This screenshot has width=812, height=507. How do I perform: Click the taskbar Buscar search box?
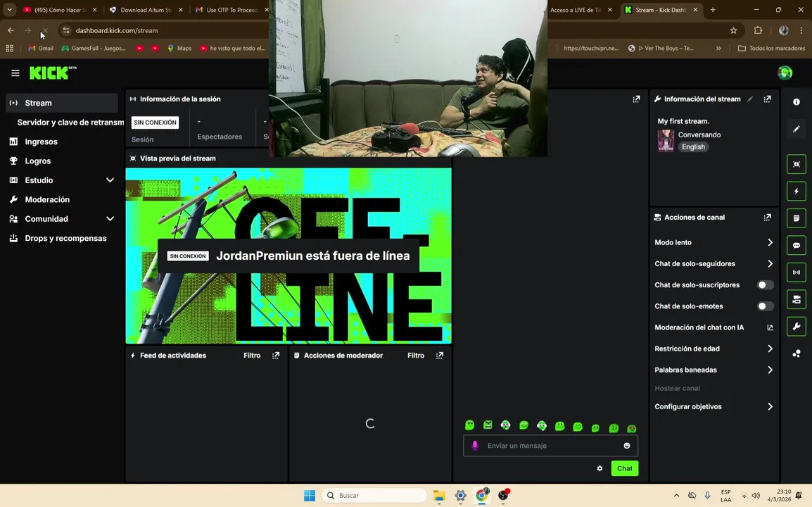[374, 496]
